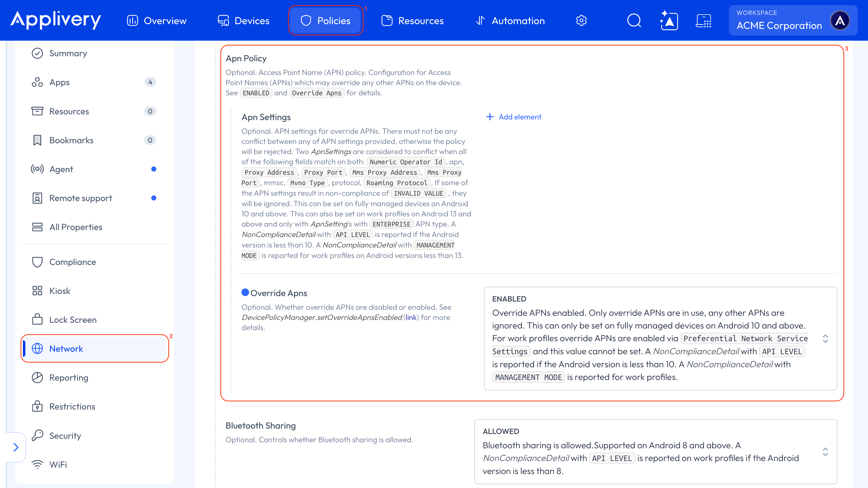Click the Applivery logo

click(56, 20)
